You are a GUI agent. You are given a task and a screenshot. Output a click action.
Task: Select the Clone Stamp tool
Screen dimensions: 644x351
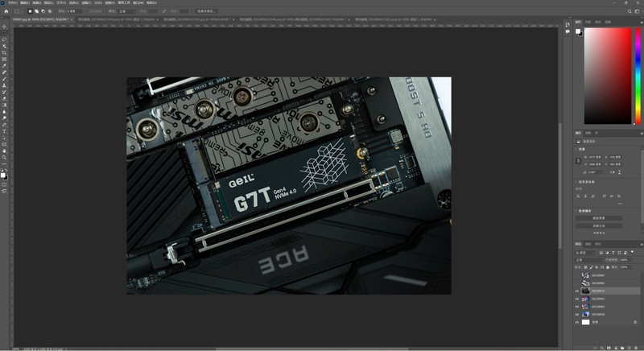click(5, 85)
